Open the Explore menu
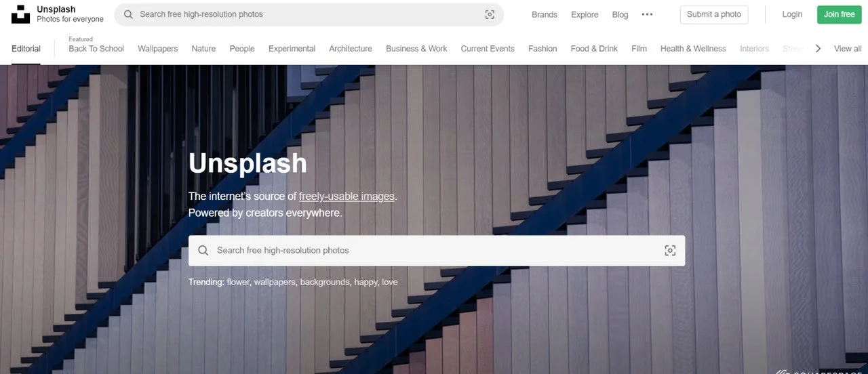Screen dimensions: 868x374 (x=585, y=14)
